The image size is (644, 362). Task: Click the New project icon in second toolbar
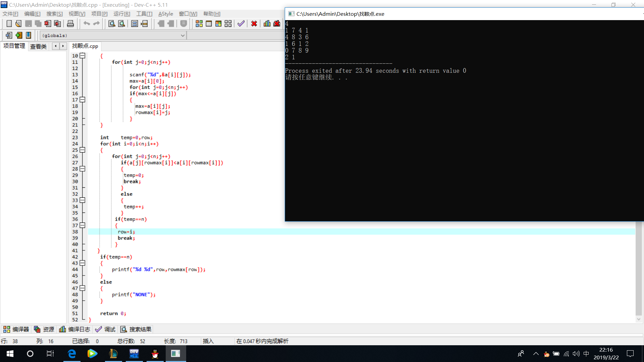[x=9, y=35]
